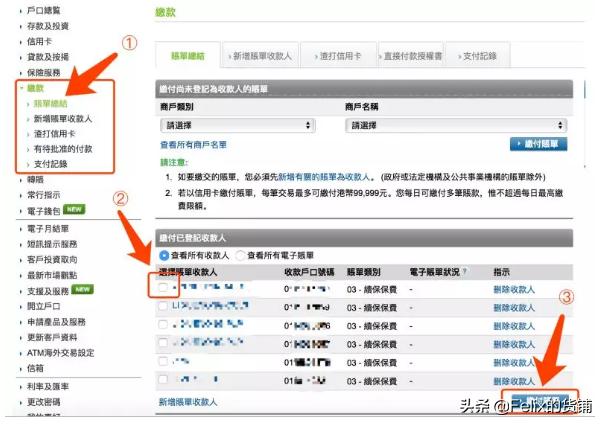Open 最新市場觀點 sidebar item
604x426 pixels.
point(52,275)
